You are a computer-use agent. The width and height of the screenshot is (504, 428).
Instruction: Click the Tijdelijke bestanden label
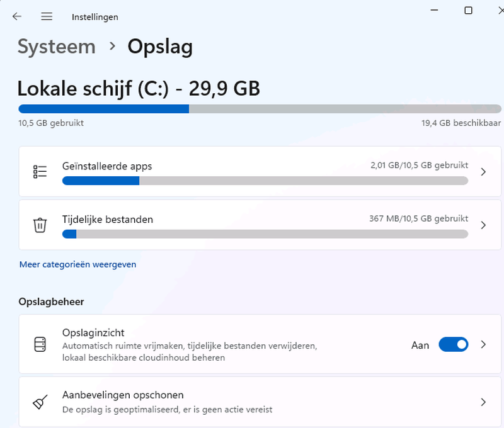tap(108, 220)
